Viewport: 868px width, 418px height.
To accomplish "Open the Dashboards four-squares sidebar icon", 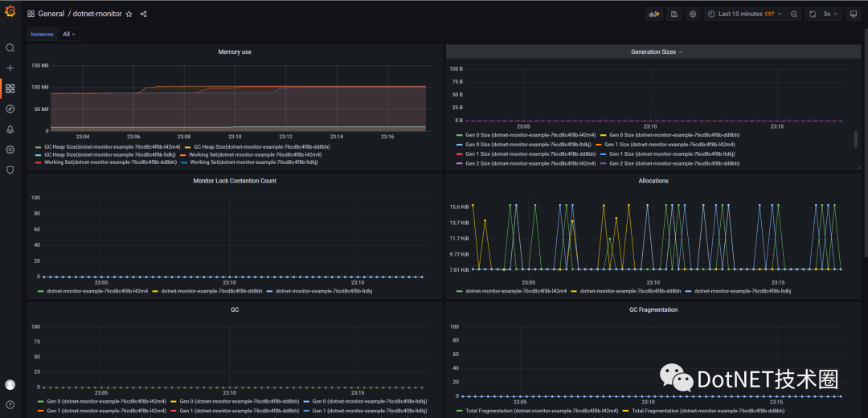I will pyautogui.click(x=10, y=88).
